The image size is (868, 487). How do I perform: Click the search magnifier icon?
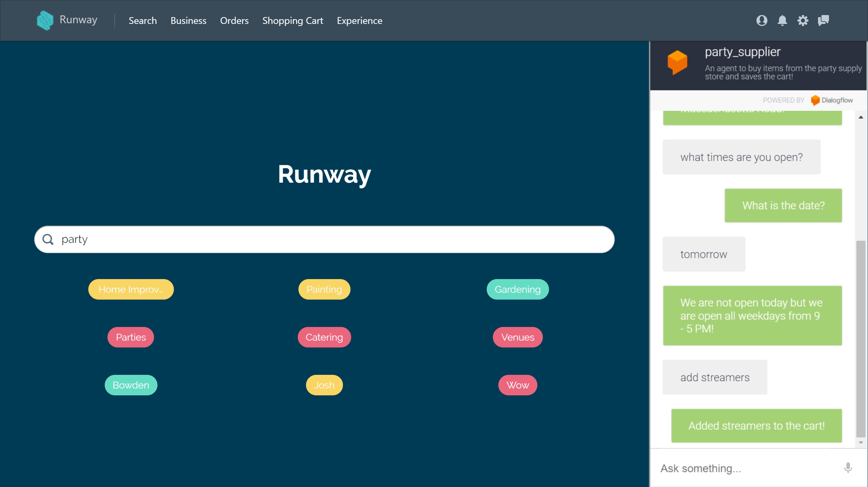tap(48, 239)
